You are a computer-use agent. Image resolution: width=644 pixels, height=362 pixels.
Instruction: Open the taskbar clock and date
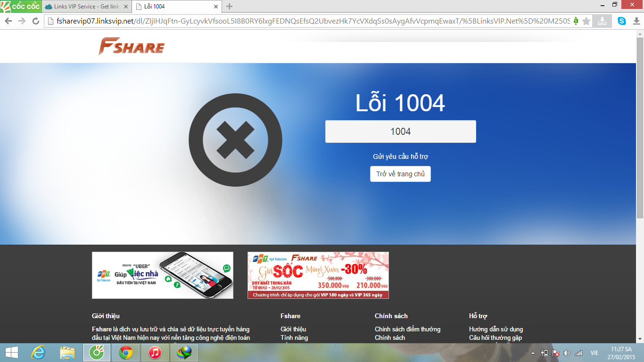[x=621, y=353]
